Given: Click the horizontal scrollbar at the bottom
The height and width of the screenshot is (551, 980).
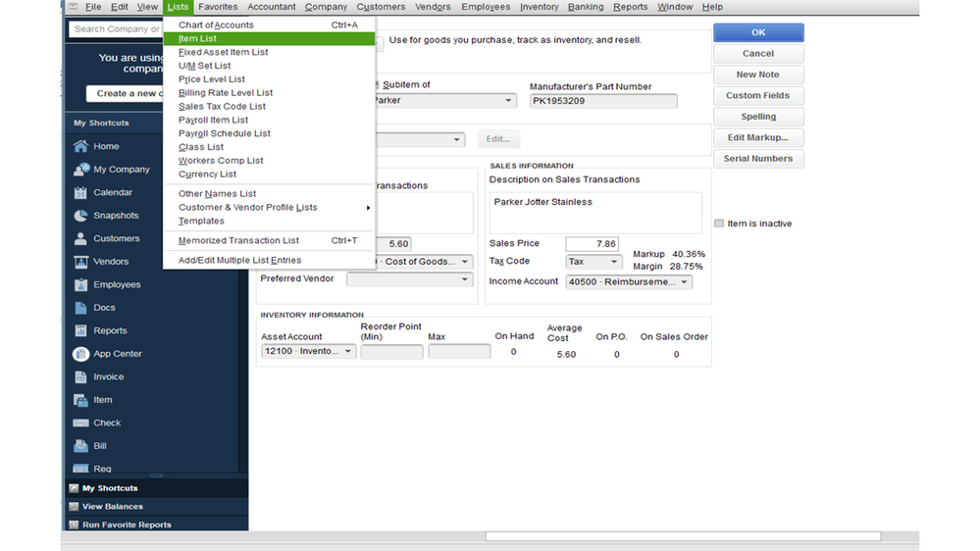Looking at the screenshot, I should tap(683, 536).
